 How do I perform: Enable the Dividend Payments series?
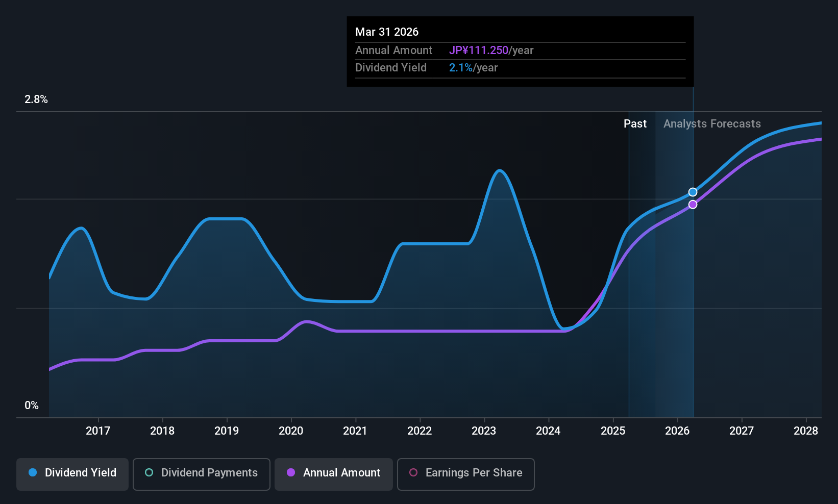(202, 474)
